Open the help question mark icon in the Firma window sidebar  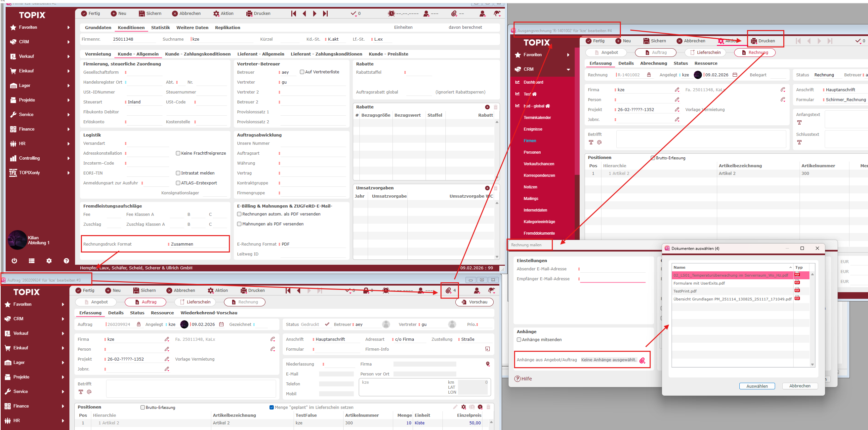point(66,261)
